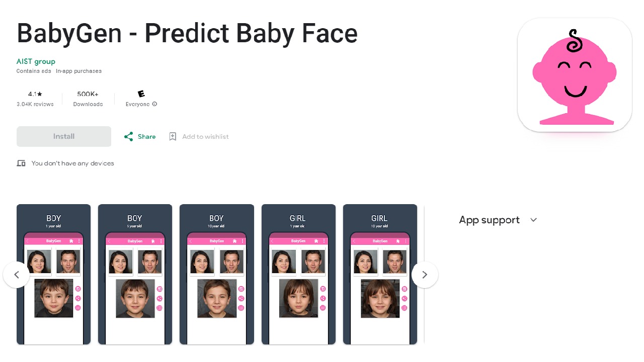Click the Everyone rating info icon
644x362 pixels.
click(x=154, y=104)
